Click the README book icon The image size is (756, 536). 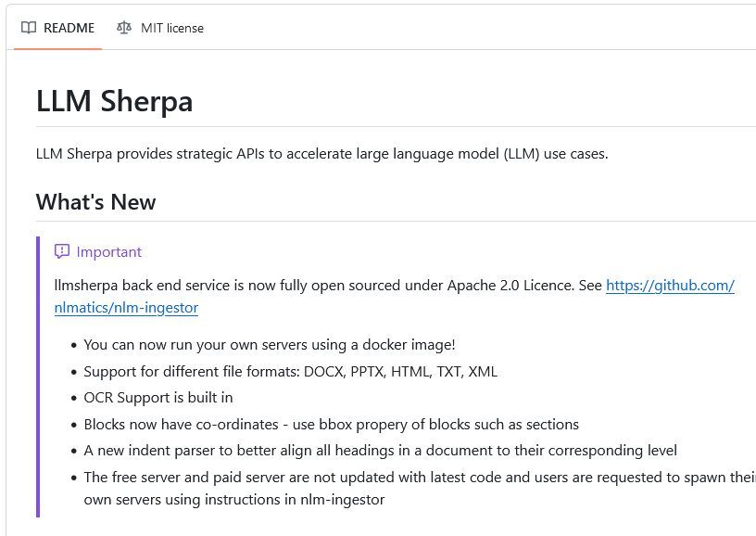29,28
